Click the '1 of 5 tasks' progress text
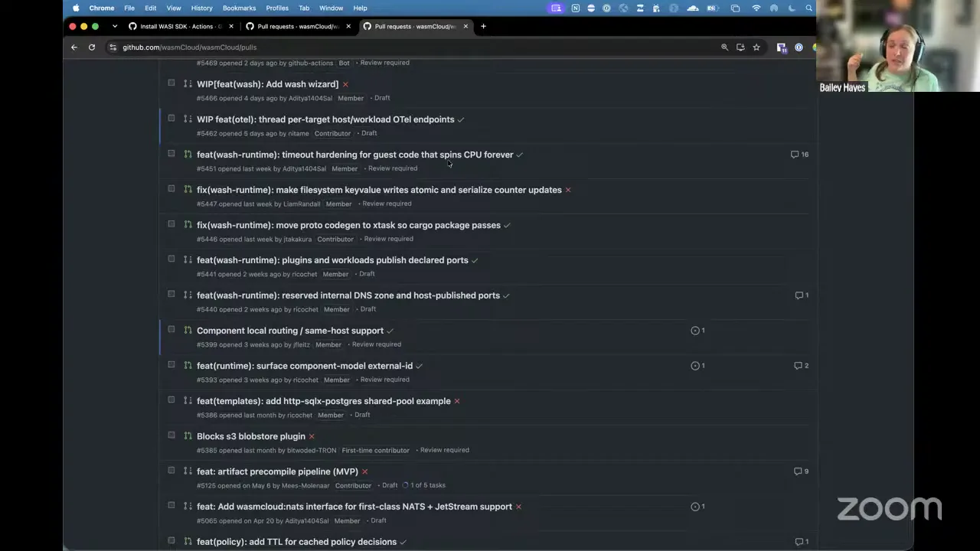This screenshot has height=551, width=980. tap(428, 485)
